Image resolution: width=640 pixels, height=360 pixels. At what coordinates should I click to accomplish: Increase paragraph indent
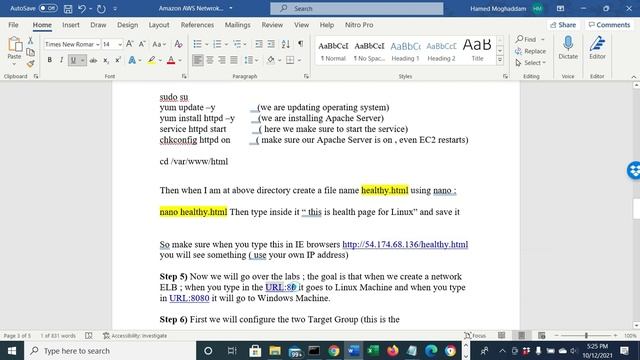point(271,44)
